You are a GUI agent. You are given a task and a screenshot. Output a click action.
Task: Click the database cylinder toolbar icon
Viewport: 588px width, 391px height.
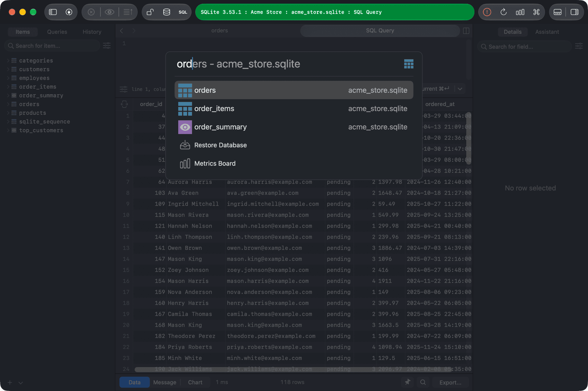pyautogui.click(x=166, y=12)
